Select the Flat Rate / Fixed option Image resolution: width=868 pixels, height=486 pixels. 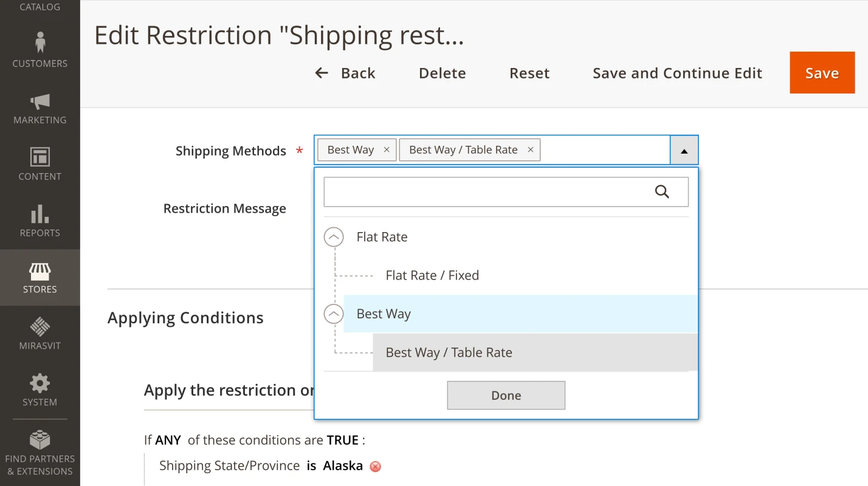point(432,275)
